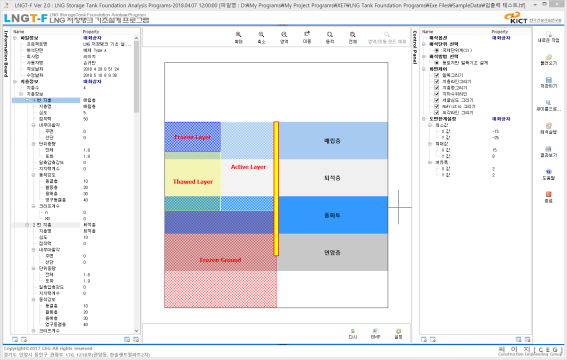
Task: Click the open-file folder icon in right sidebar
Action: 549,57
